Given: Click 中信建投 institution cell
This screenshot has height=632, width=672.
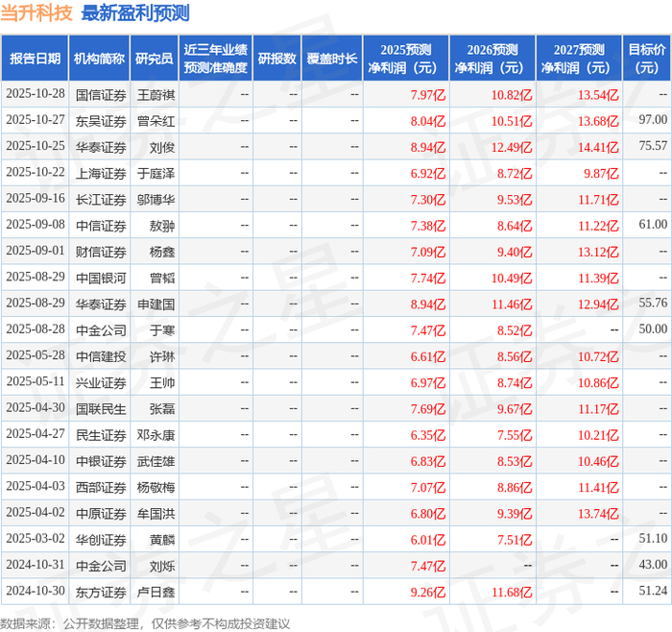Looking at the screenshot, I should (101, 356).
